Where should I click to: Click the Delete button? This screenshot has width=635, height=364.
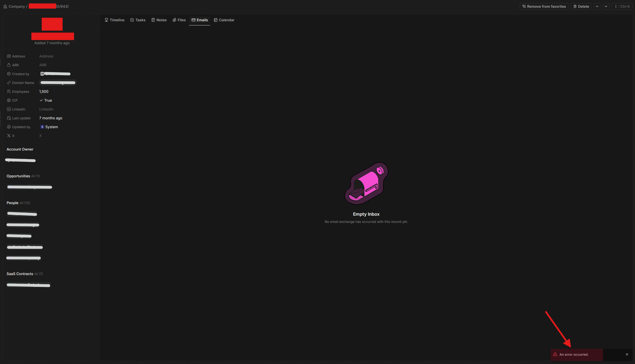(581, 6)
